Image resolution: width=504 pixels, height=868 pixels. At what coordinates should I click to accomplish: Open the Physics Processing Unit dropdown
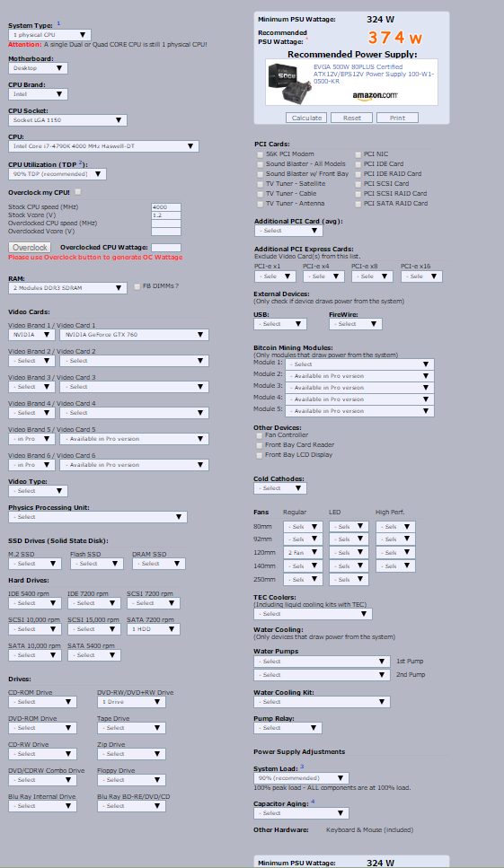pos(98,516)
